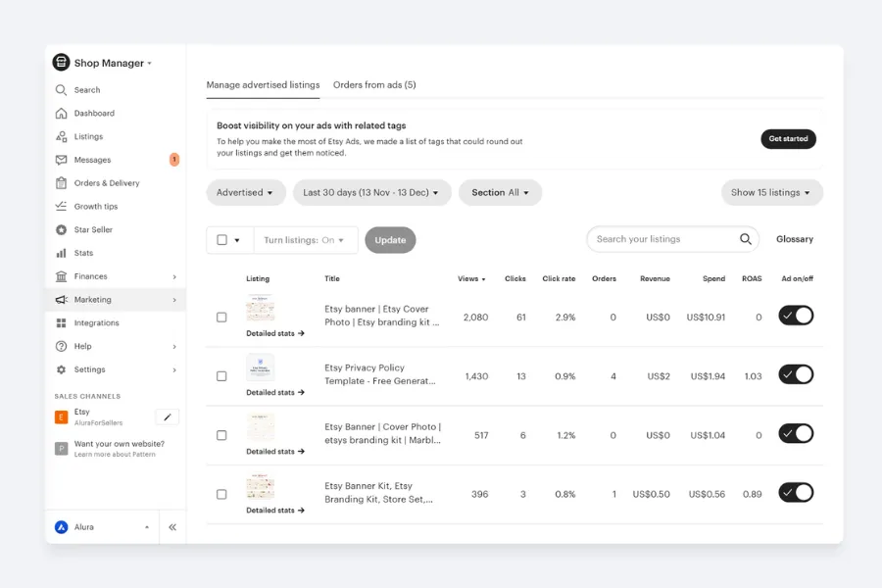Expand the Marketing submenu chevron

point(174,300)
